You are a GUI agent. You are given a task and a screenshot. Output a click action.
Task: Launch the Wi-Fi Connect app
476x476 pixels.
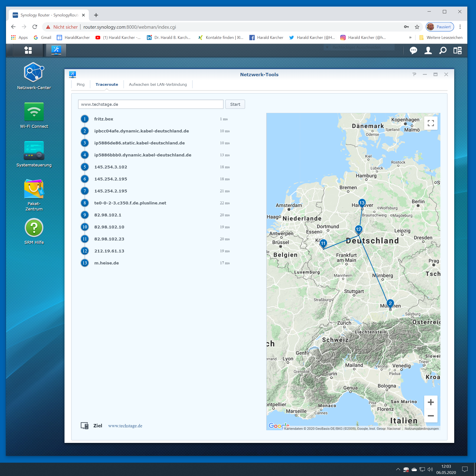click(x=34, y=112)
